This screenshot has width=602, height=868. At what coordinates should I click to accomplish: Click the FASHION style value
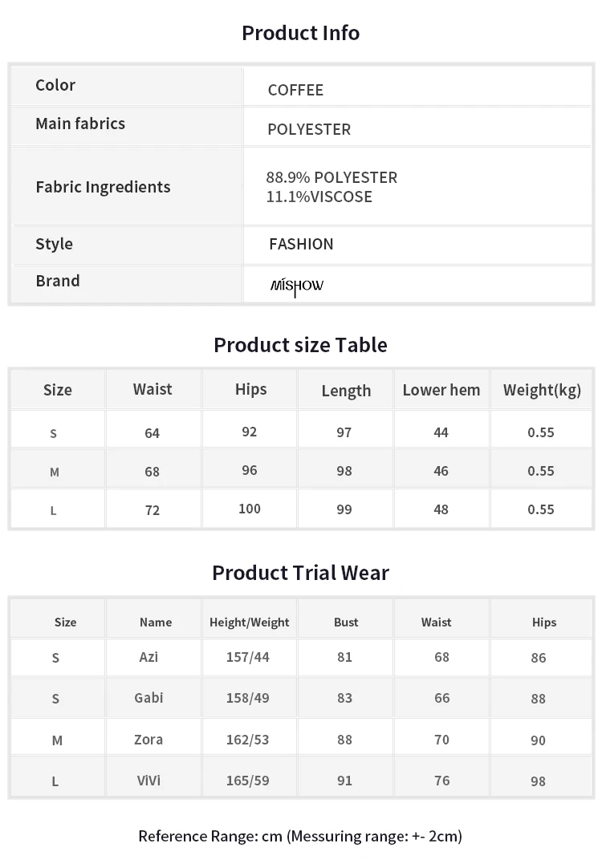(301, 244)
